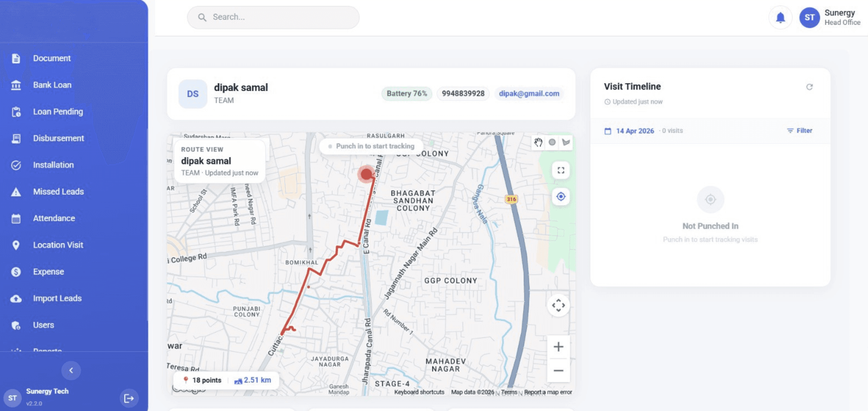Open notifications via the bell icon
Viewport: 868px width, 411px height.
(780, 17)
